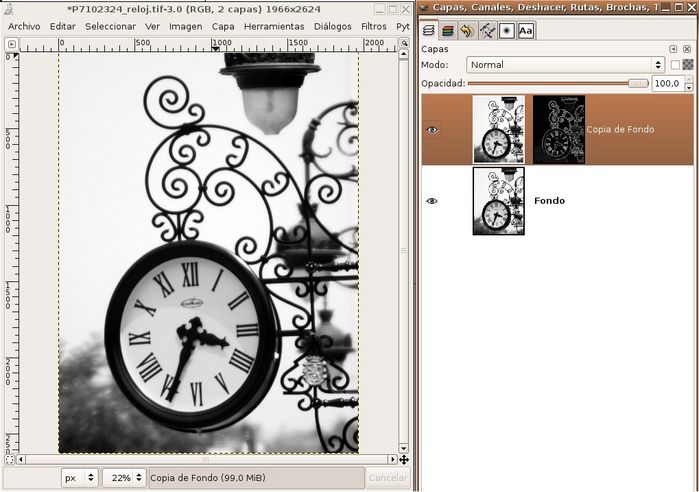Image resolution: width=699 pixels, height=492 pixels.
Task: Close the Capas dock tab with x icon
Action: [x=687, y=49]
